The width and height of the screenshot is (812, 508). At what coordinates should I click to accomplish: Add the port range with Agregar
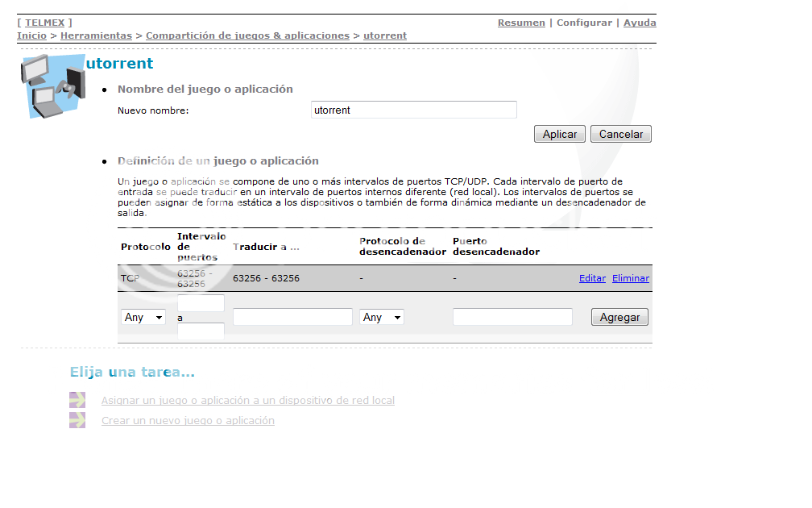619,317
